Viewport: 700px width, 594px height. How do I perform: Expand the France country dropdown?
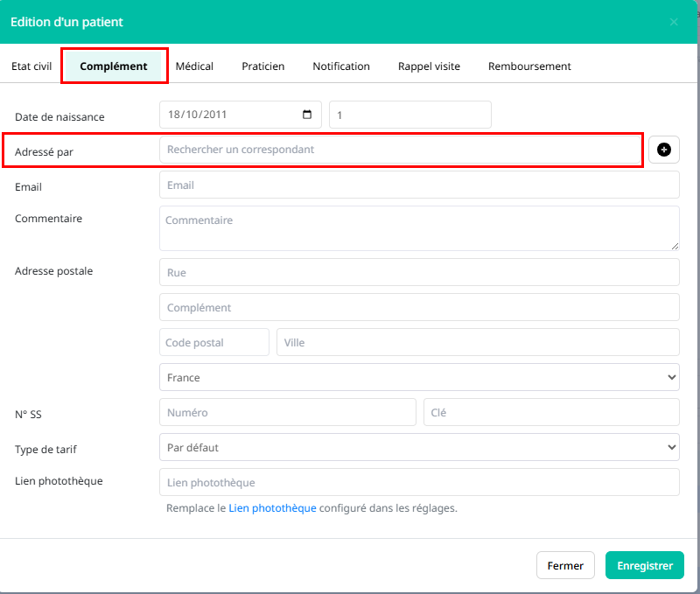[419, 377]
